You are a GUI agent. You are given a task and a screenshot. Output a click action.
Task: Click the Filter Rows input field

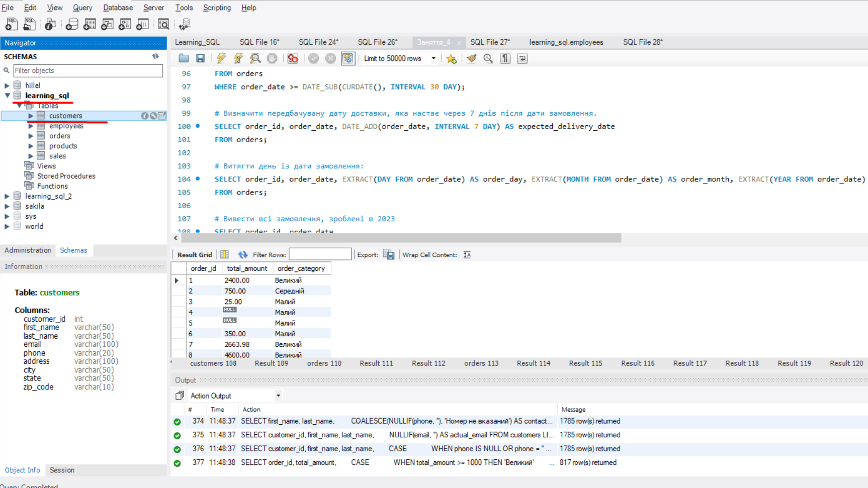[320, 254]
